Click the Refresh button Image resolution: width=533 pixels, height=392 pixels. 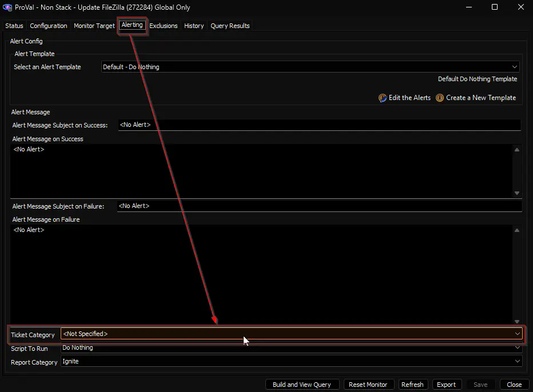coord(412,385)
